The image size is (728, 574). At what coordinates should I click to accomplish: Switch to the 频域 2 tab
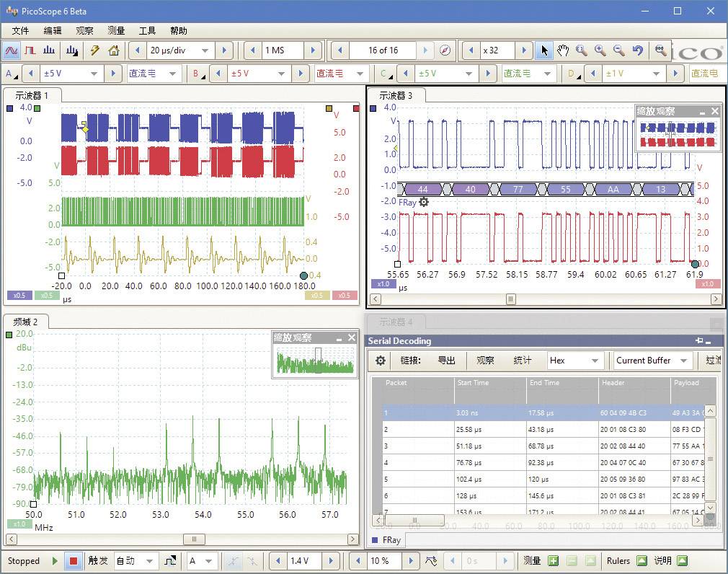24,322
